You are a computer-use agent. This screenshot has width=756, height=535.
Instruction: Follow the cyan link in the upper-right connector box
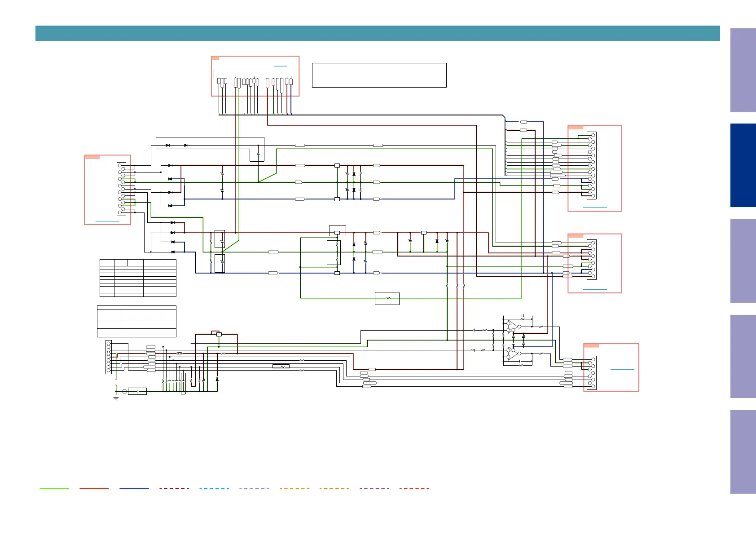pyautogui.click(x=594, y=207)
